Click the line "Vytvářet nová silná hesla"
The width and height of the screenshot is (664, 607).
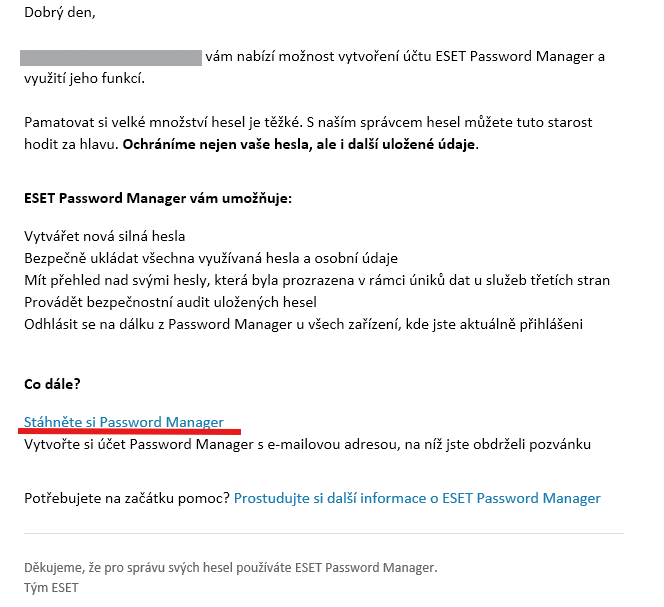tap(105, 236)
